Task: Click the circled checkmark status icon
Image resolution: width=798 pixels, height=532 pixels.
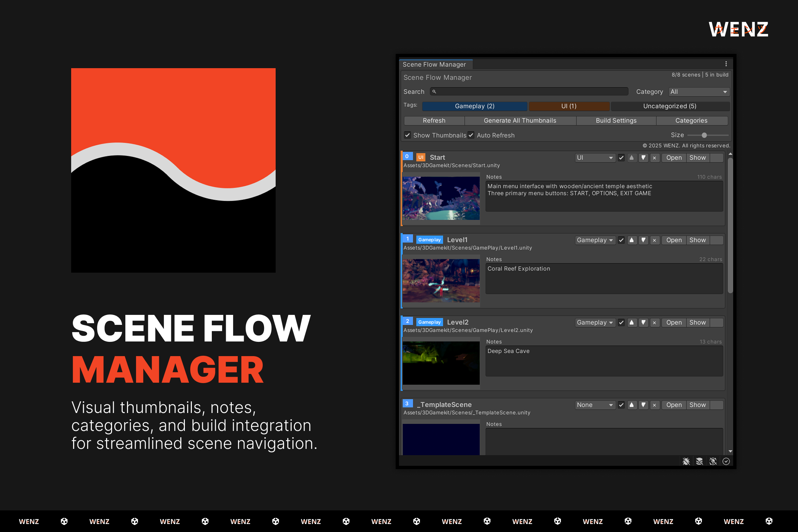Action: 726,462
